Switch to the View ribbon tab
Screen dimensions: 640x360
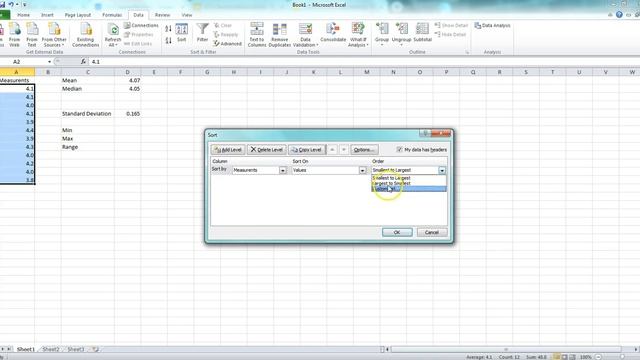[187, 15]
